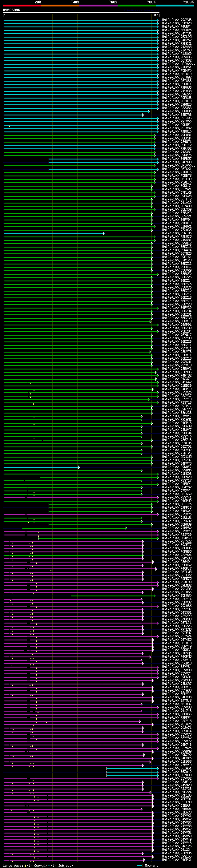The height and width of the screenshot is (868, 197).
Task: Select the UniRef100_A2SY41 label
Action: coord(177,498)
